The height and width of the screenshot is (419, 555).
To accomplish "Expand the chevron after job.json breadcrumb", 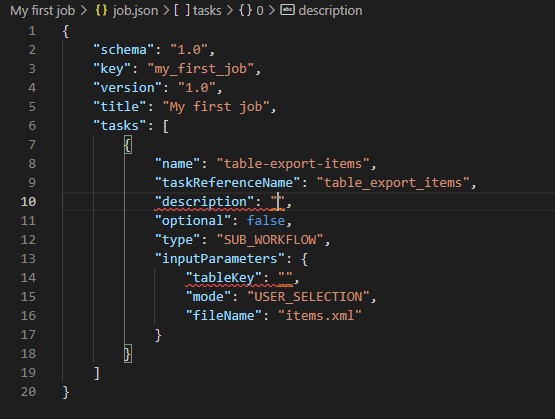I will [x=166, y=11].
